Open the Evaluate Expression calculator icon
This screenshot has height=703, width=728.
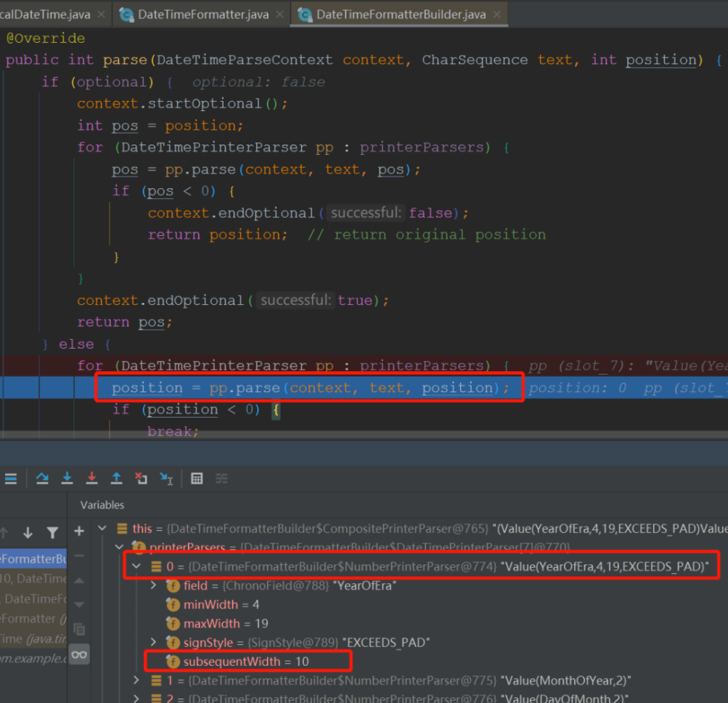coord(197,478)
